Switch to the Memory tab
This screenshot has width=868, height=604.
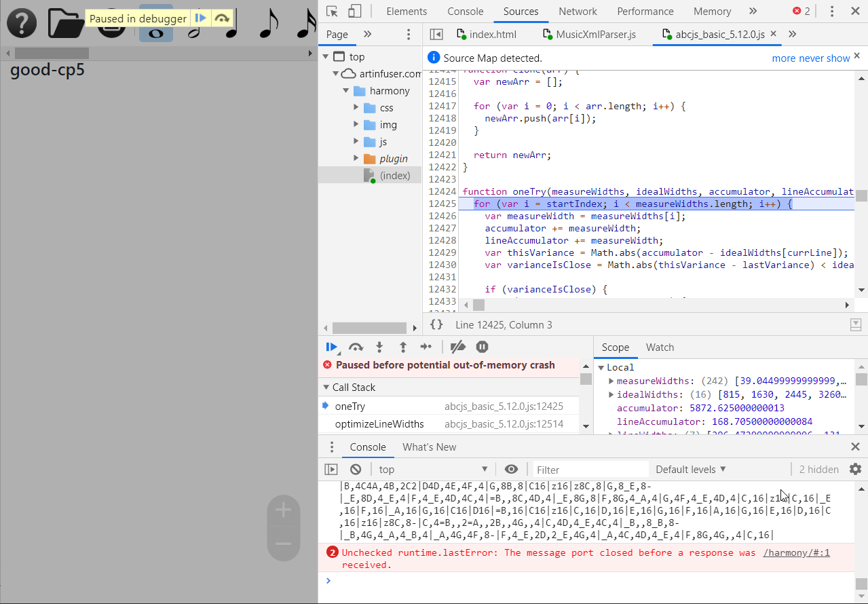click(712, 11)
